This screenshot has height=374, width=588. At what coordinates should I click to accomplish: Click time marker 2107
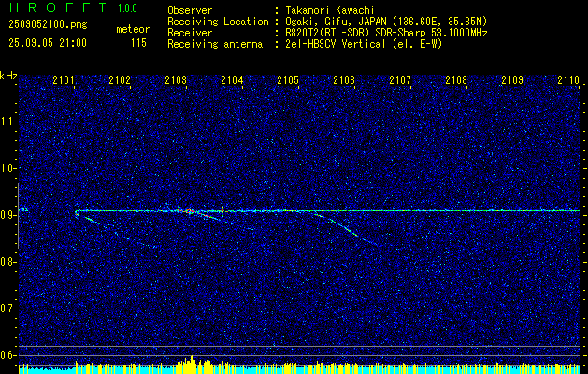(x=400, y=79)
